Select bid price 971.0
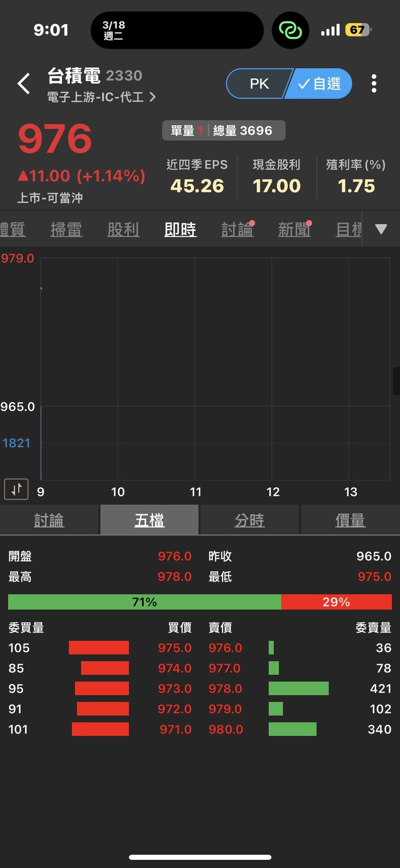This screenshot has width=400, height=868. pos(175,729)
